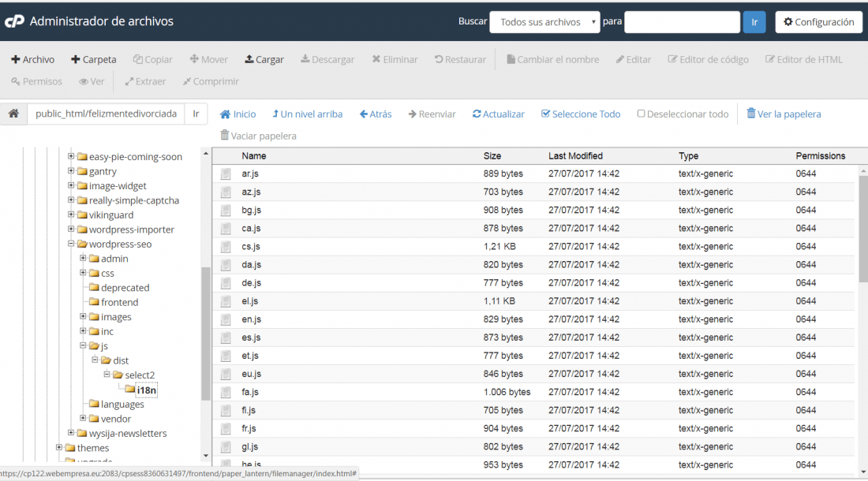Expand the admin folder node
868x481 pixels.
pos(83,258)
